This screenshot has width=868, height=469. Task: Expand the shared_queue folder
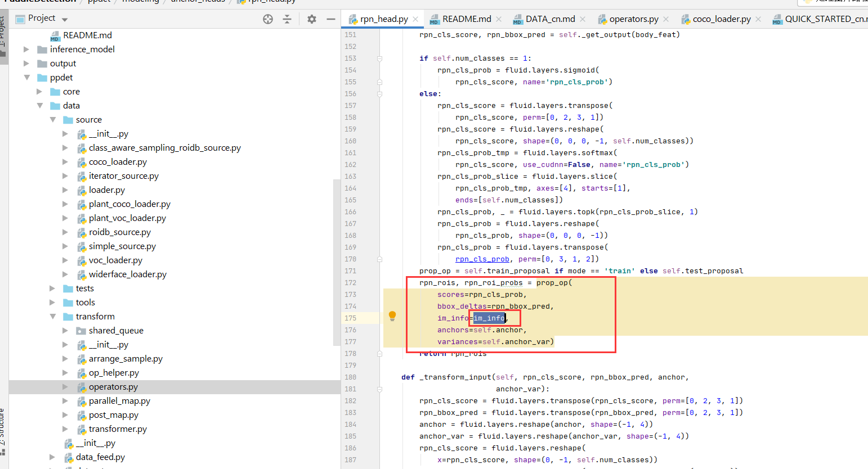click(65, 331)
